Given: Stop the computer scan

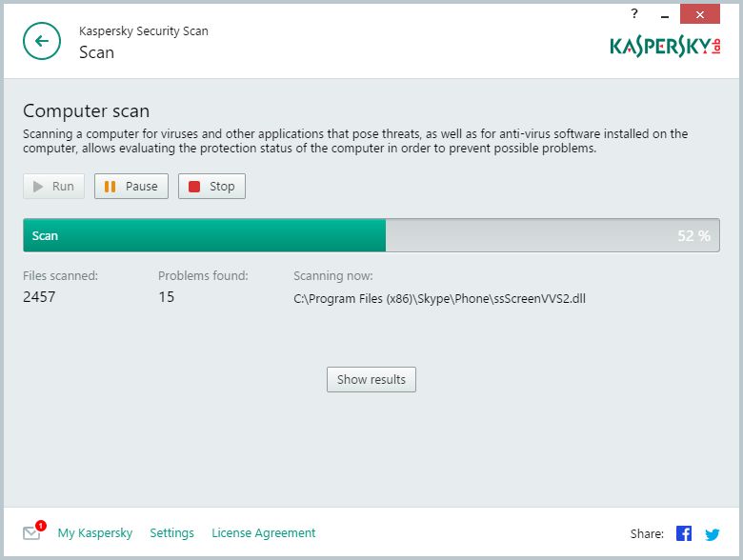Looking at the screenshot, I should 211,187.
